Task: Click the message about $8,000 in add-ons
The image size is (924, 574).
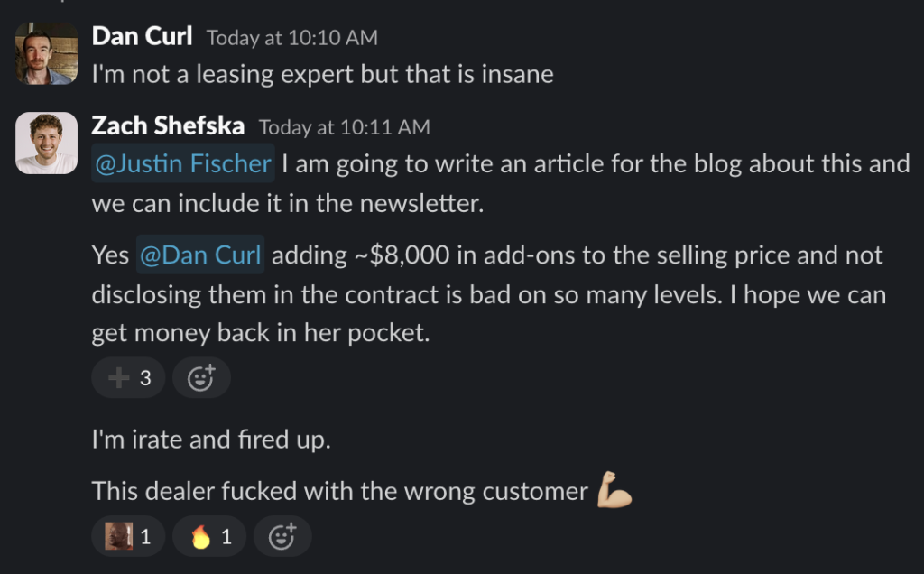Action: pyautogui.click(x=487, y=294)
